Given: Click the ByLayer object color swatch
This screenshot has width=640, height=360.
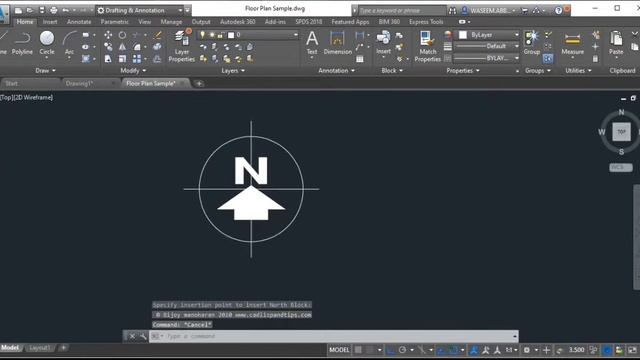Looking at the screenshot, I should pos(463,35).
